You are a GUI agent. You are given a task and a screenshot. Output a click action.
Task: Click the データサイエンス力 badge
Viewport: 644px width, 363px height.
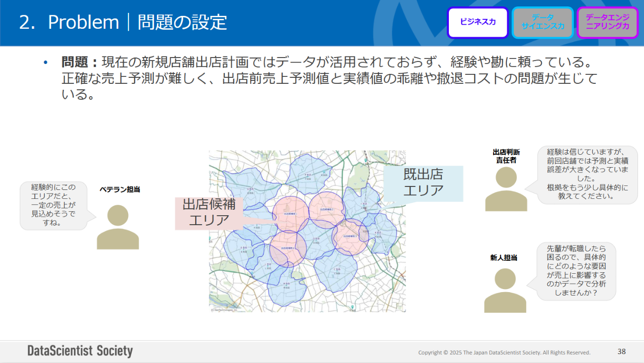click(x=542, y=22)
